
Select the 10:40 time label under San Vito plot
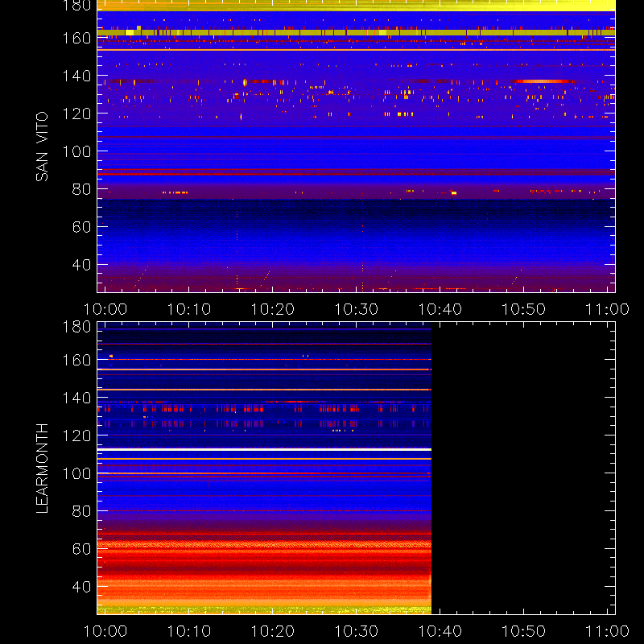coord(440,309)
